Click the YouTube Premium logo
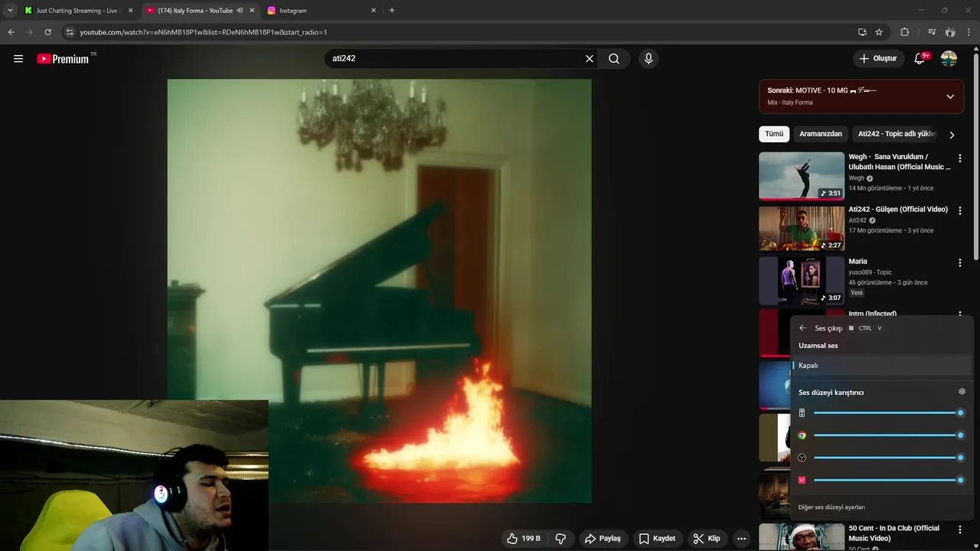The width and height of the screenshot is (980, 551). tap(64, 59)
